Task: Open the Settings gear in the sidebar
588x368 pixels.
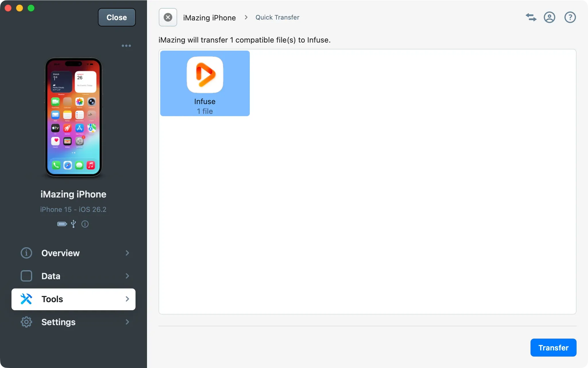Action: tap(26, 322)
